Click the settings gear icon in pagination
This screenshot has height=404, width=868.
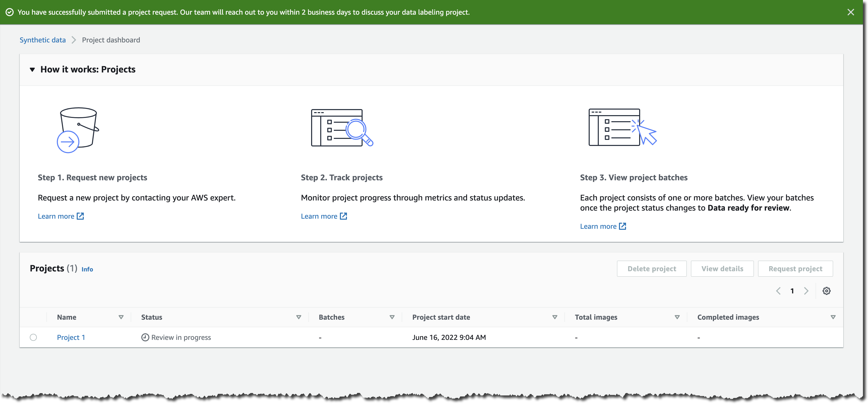pos(826,291)
